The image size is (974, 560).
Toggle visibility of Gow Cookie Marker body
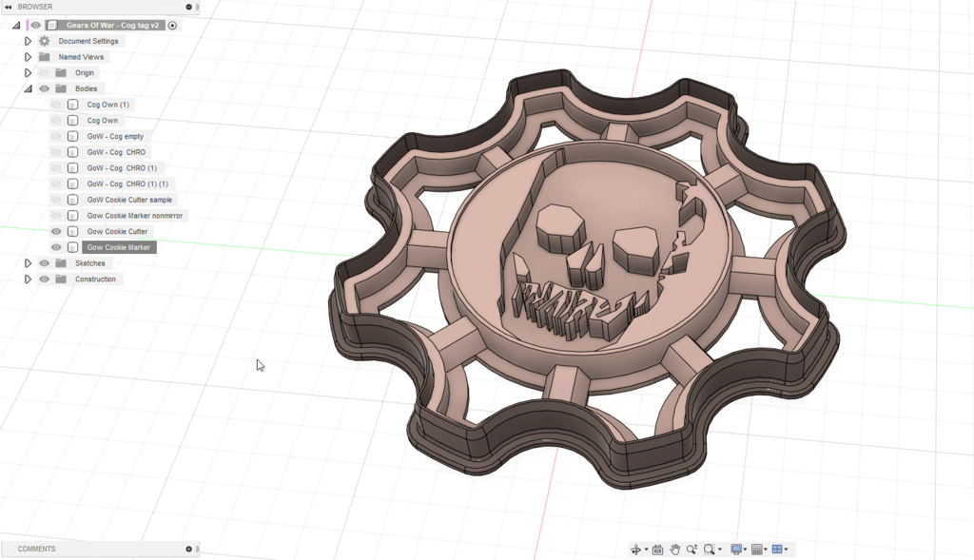pyautogui.click(x=55, y=246)
